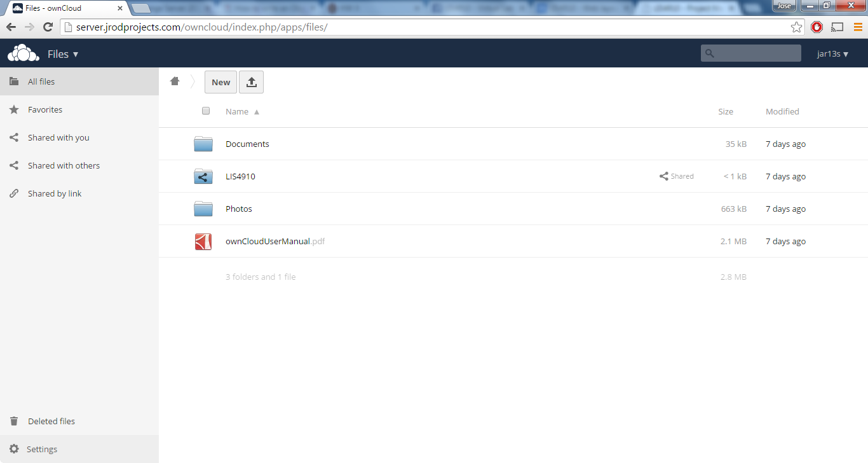Switch to the Files - ownCloud tab
The height and width of the screenshot is (463, 868).
click(x=66, y=8)
